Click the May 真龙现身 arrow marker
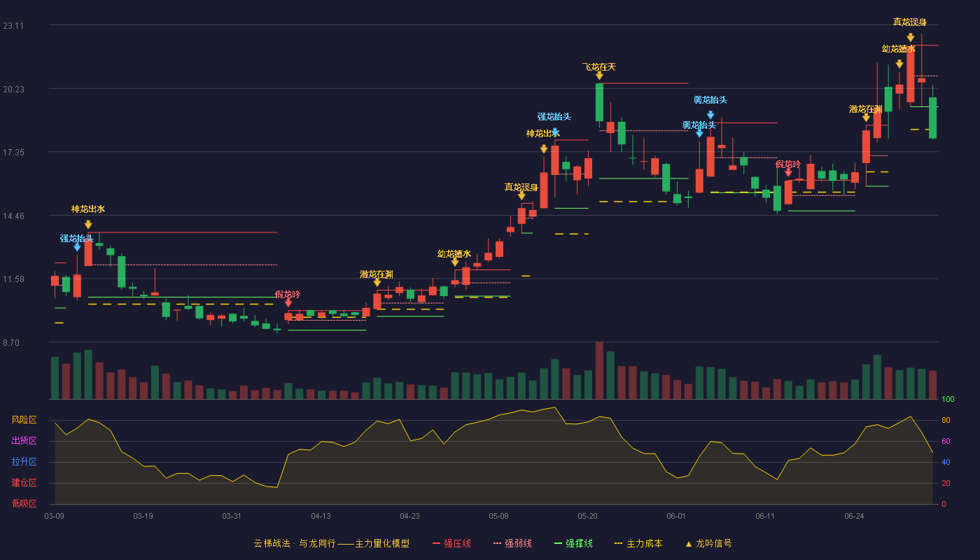Viewport: 980px width, 560px height. pos(521,196)
